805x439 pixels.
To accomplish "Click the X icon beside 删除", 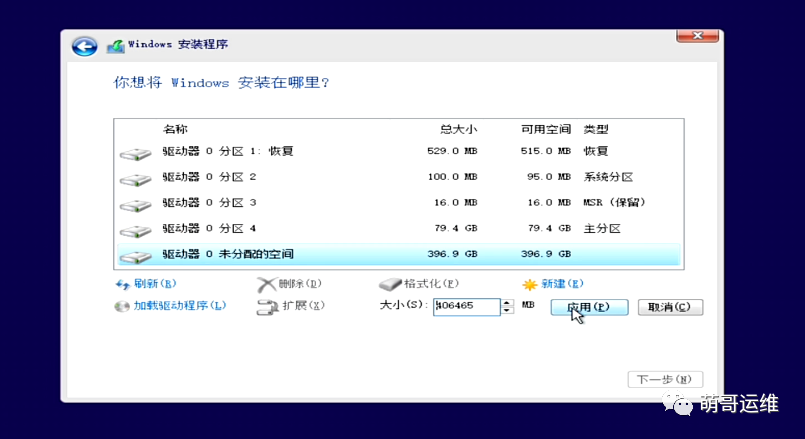I will [x=266, y=284].
